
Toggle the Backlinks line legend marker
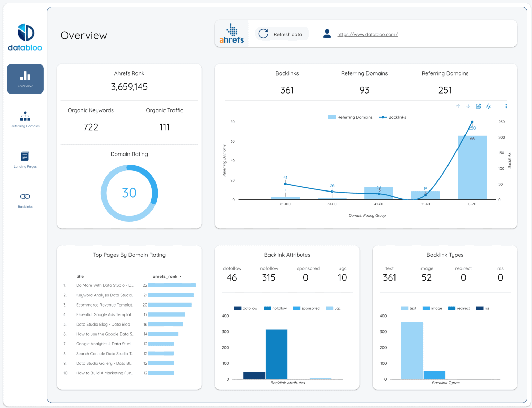tap(383, 117)
